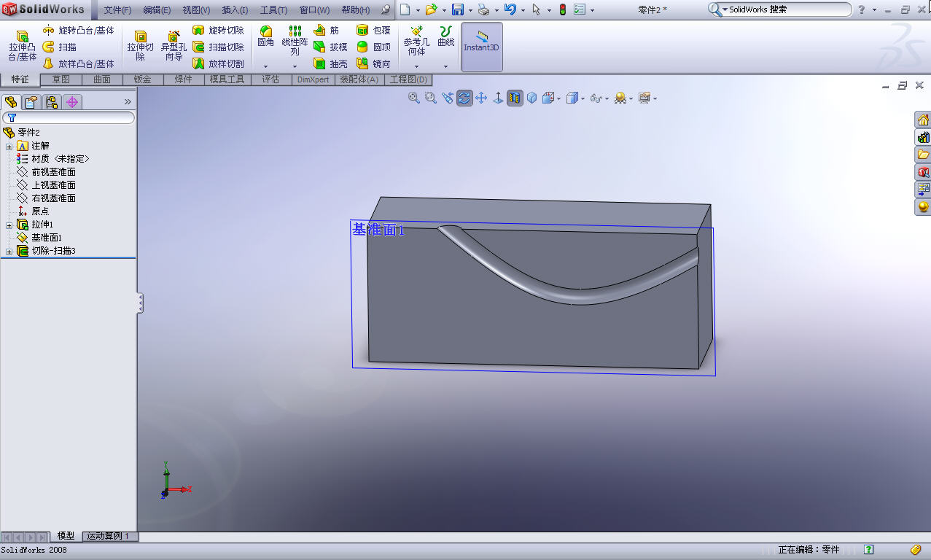Open the FeatureManager design tree tab

point(10,102)
